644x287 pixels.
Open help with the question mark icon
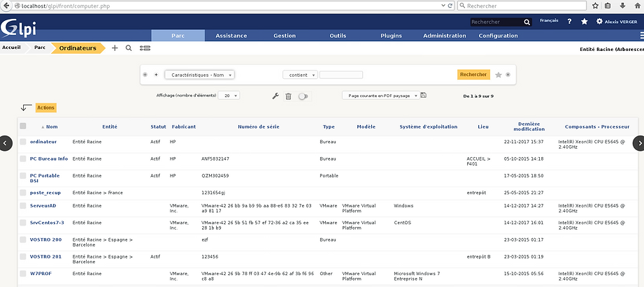[x=569, y=22]
